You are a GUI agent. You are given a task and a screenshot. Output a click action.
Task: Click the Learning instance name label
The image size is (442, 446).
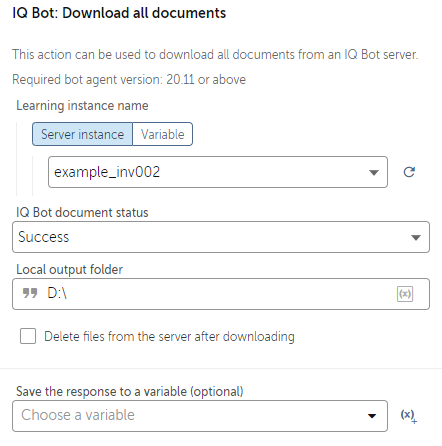(x=82, y=106)
